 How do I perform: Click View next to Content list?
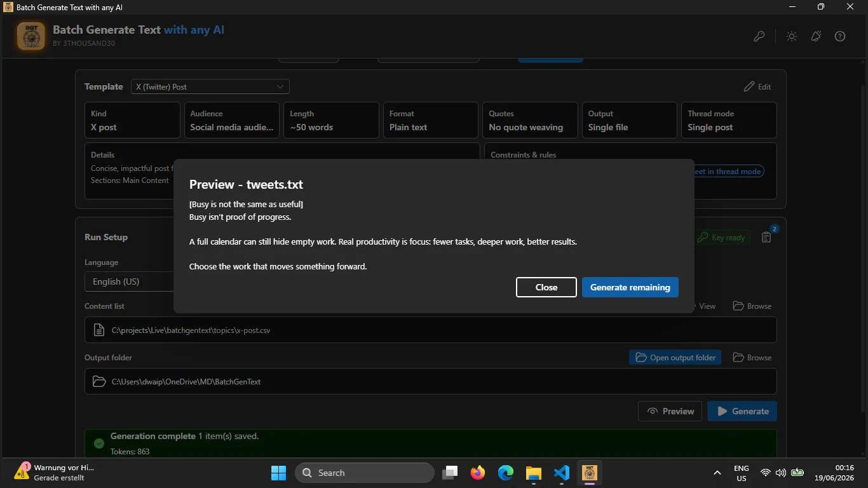point(703,306)
